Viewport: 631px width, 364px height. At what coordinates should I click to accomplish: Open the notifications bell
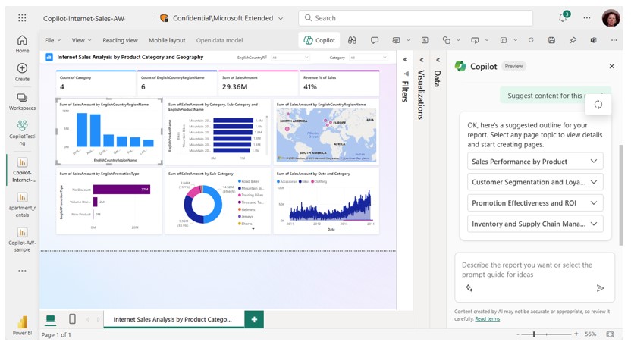(563, 18)
